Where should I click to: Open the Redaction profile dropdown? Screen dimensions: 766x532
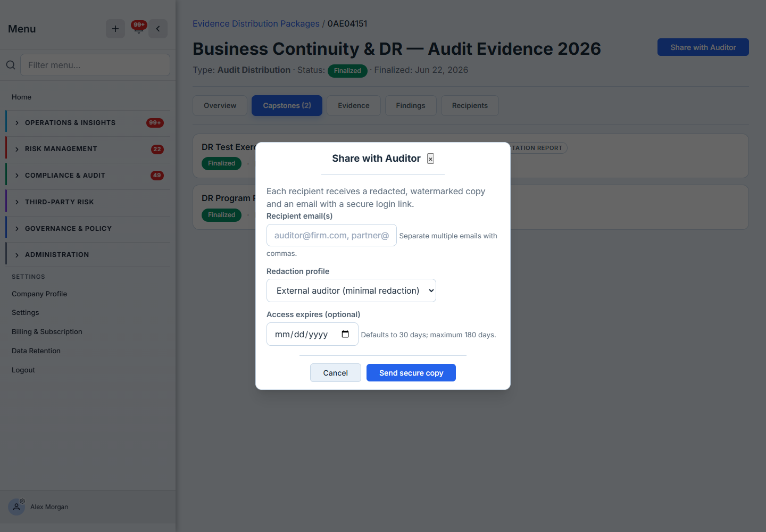click(351, 290)
